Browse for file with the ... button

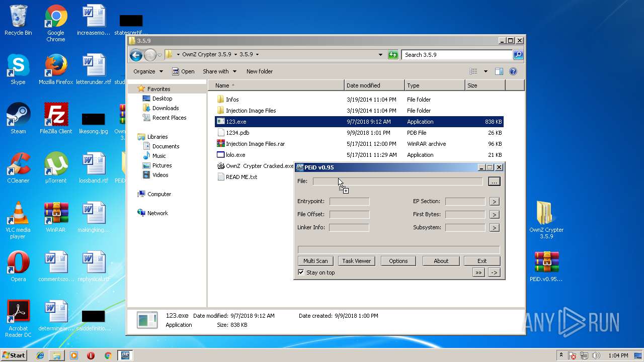[494, 182]
